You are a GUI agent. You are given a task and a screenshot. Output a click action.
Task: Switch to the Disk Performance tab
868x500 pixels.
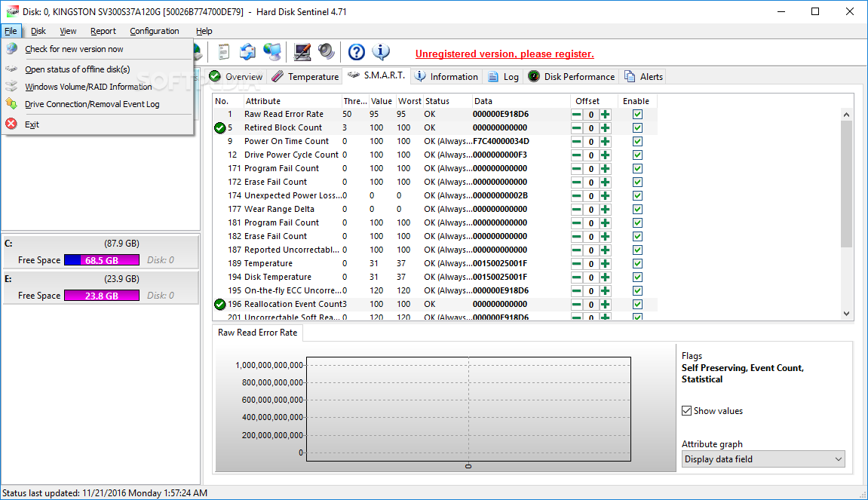pyautogui.click(x=572, y=76)
